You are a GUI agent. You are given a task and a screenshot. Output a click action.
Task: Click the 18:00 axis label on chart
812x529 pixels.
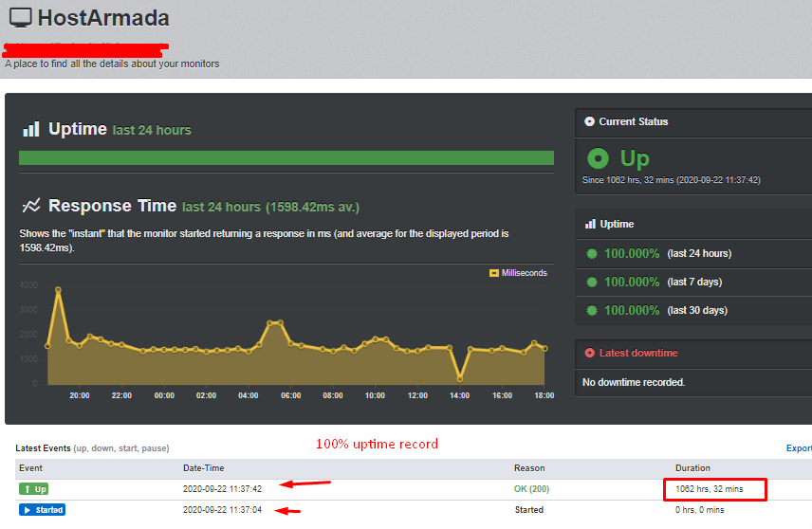coord(544,395)
